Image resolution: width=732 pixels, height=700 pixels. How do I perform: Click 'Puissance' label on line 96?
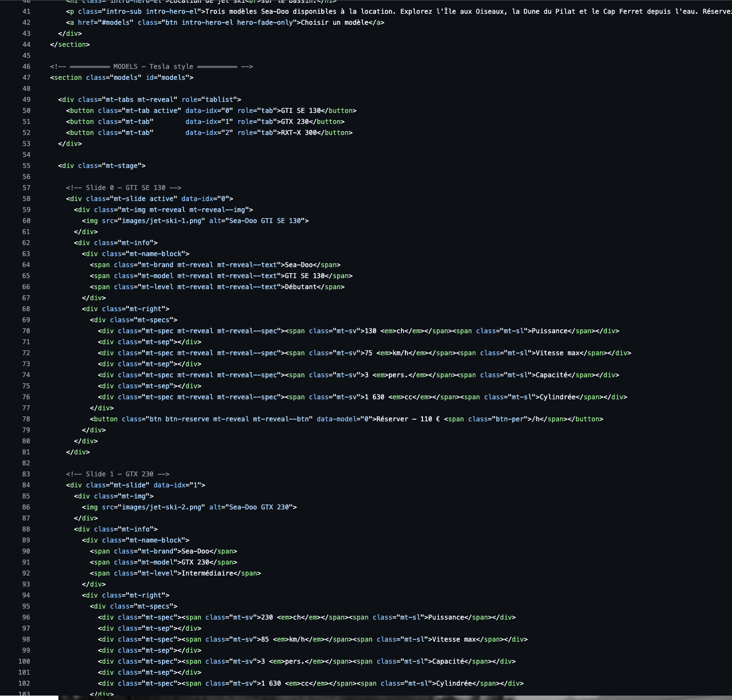click(x=446, y=617)
